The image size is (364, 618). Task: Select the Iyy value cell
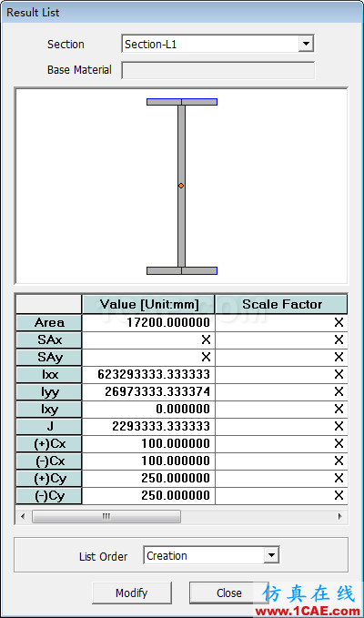148,391
